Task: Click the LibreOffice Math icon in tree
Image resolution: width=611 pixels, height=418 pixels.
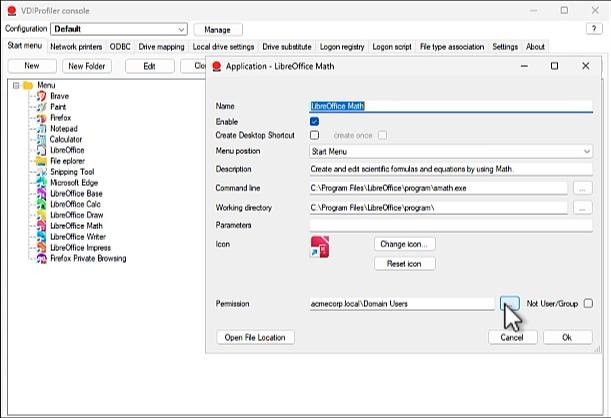Action: [41, 226]
